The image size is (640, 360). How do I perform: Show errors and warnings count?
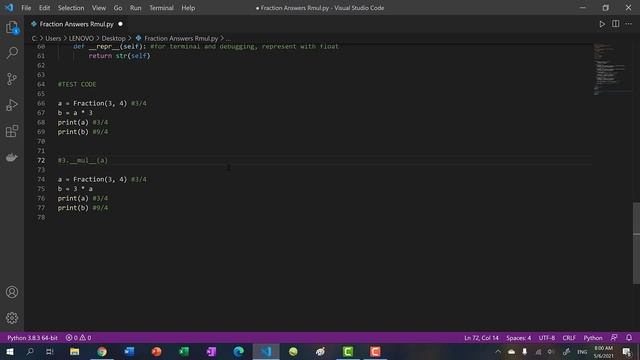click(x=78, y=338)
